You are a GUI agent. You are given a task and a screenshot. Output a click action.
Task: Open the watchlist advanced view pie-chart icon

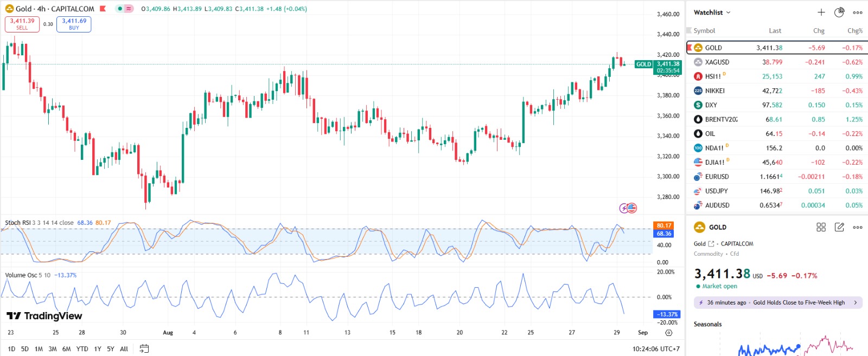click(x=839, y=12)
